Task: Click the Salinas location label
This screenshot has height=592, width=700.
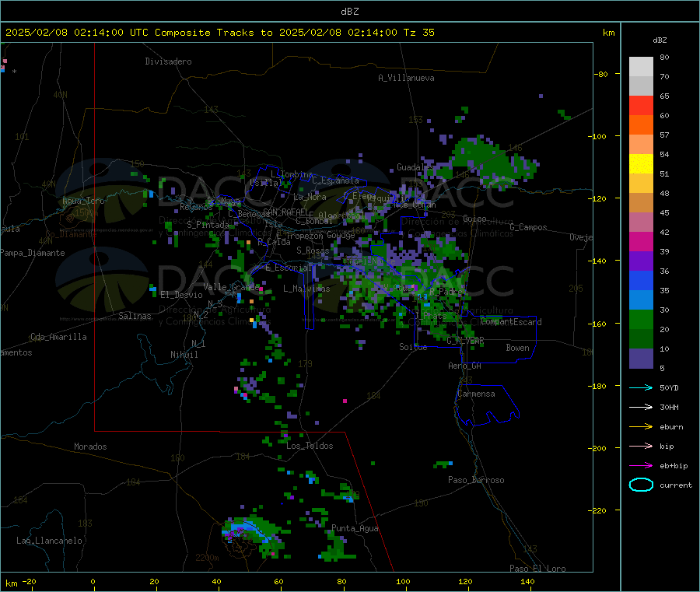Action: [x=135, y=316]
